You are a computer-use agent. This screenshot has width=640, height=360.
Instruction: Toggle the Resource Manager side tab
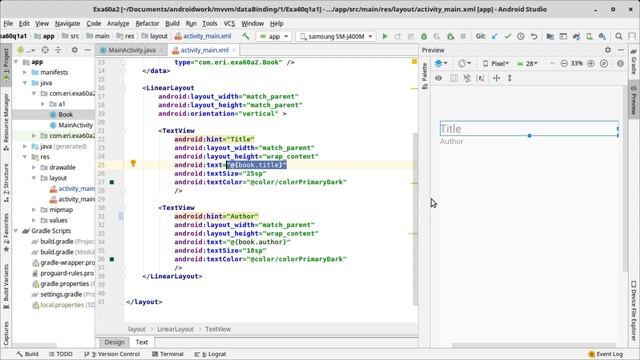click(x=6, y=121)
